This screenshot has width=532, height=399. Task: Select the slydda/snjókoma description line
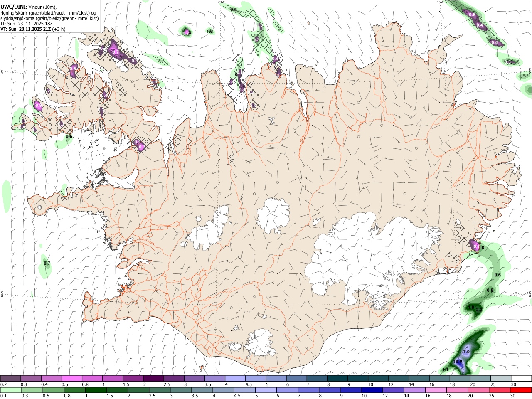coord(49,18)
